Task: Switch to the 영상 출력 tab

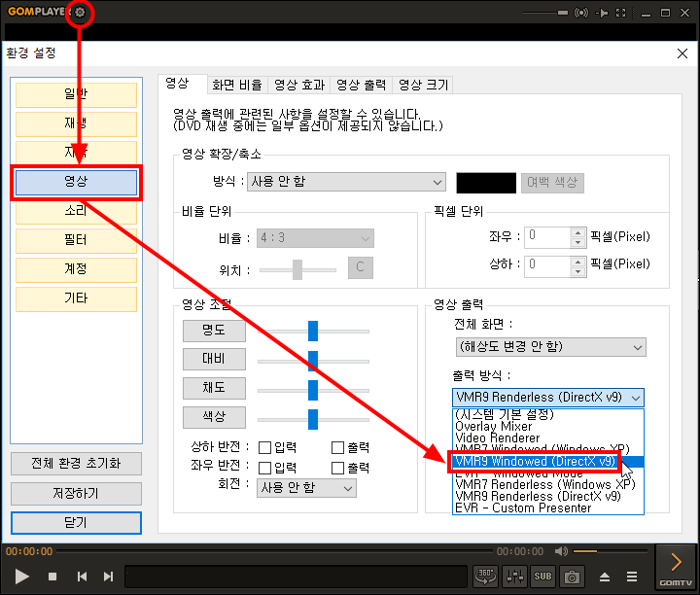Action: (x=361, y=85)
